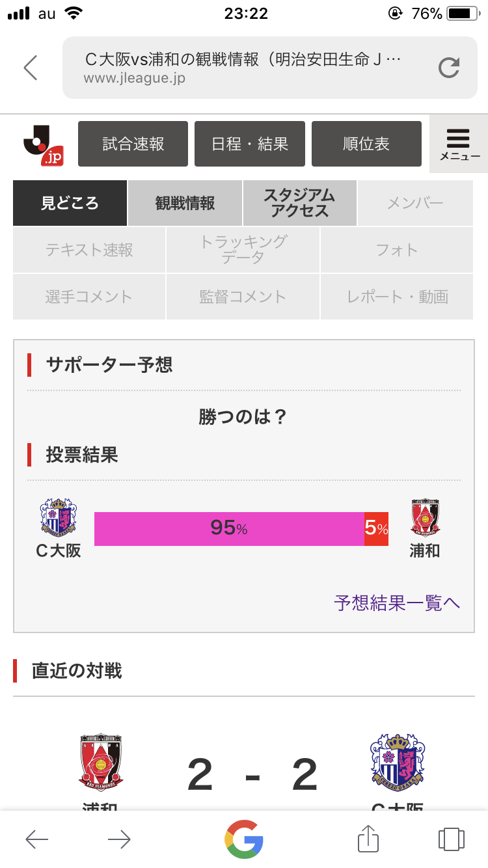Switch to the スタジアムアクセス tab
Image resolution: width=488 pixels, height=868 pixels.
[x=300, y=203]
